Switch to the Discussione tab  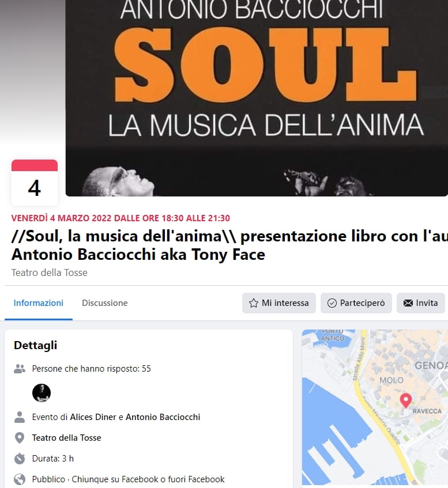105,303
